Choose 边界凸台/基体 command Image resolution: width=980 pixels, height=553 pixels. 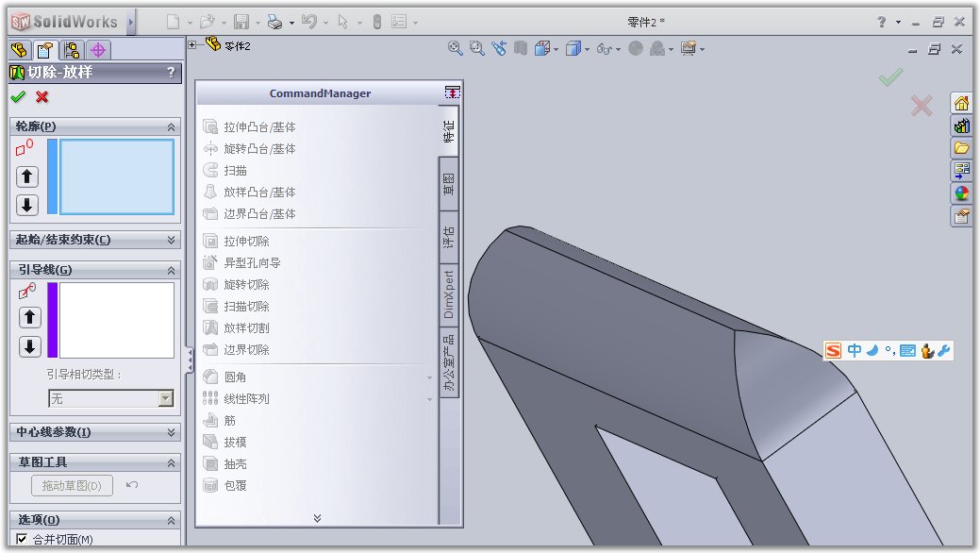point(249,214)
